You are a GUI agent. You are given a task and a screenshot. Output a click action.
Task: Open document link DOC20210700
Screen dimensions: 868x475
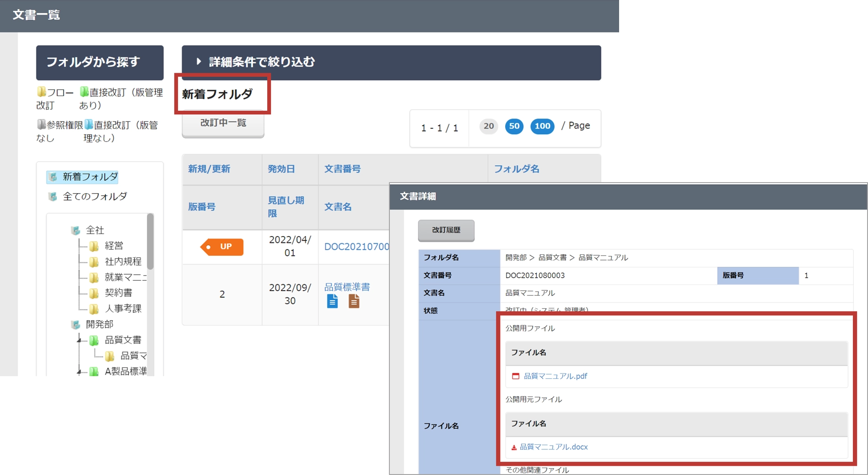coord(356,247)
